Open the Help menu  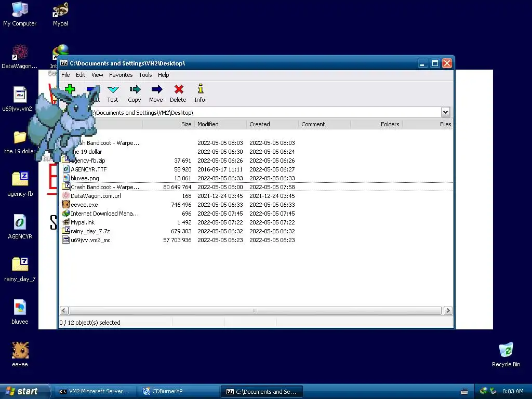coord(163,75)
